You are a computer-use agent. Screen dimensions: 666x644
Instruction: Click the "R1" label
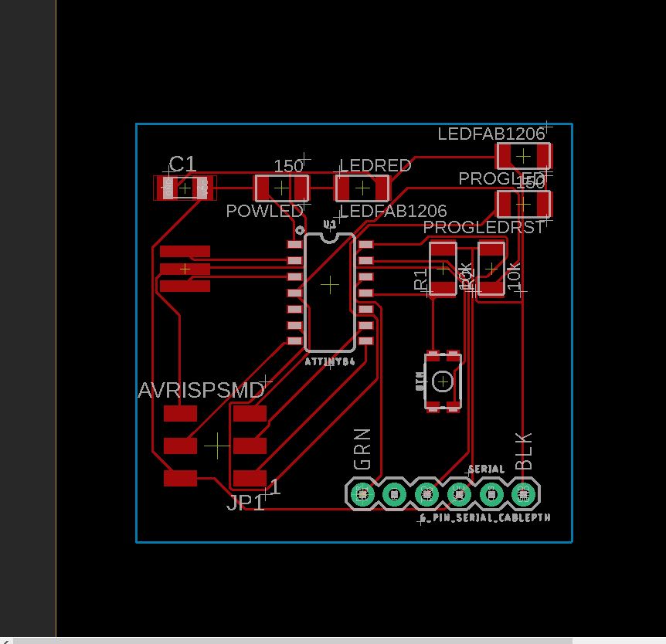click(x=420, y=279)
